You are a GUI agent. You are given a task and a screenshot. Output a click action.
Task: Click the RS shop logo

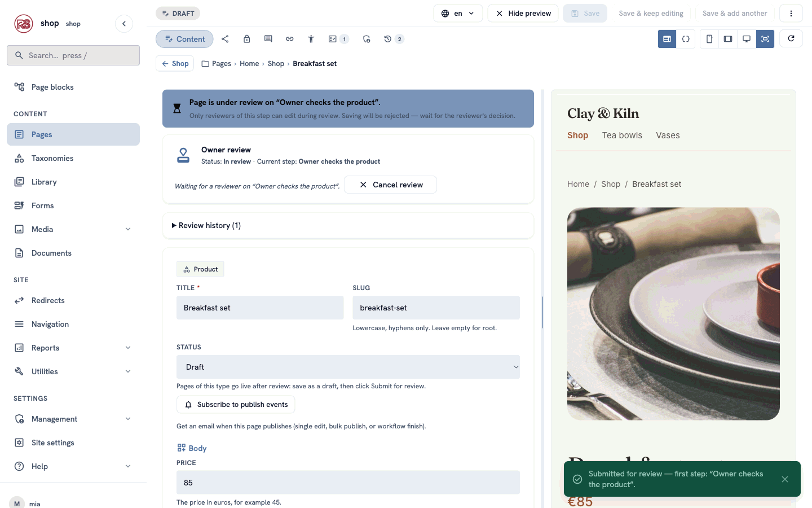(24, 24)
